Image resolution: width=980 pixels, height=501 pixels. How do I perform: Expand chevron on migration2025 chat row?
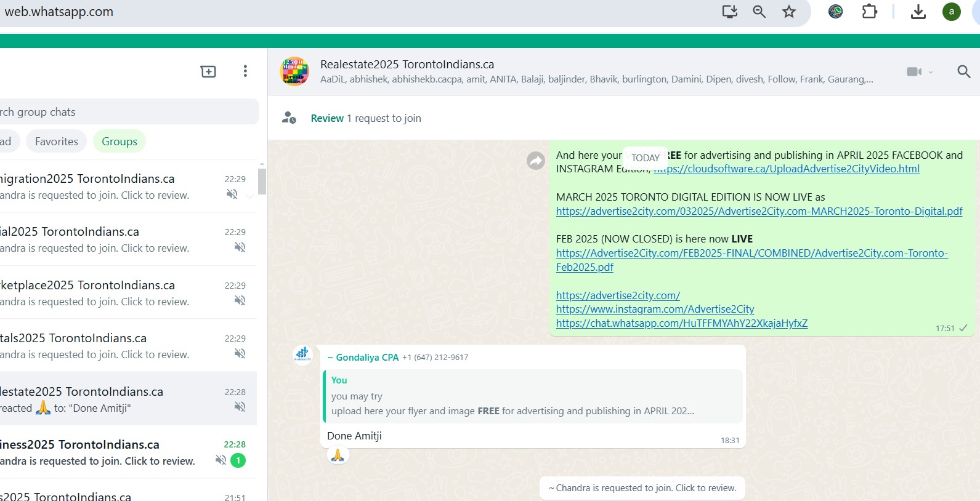(x=249, y=196)
